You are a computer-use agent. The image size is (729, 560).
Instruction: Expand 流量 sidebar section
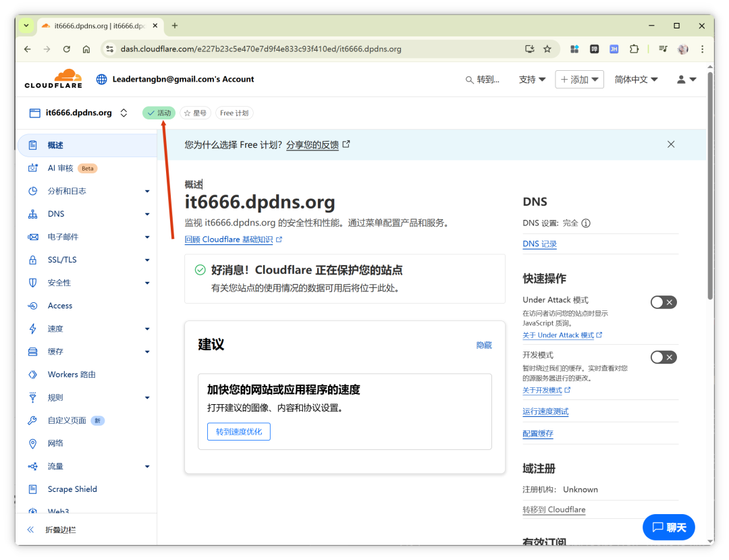147,467
